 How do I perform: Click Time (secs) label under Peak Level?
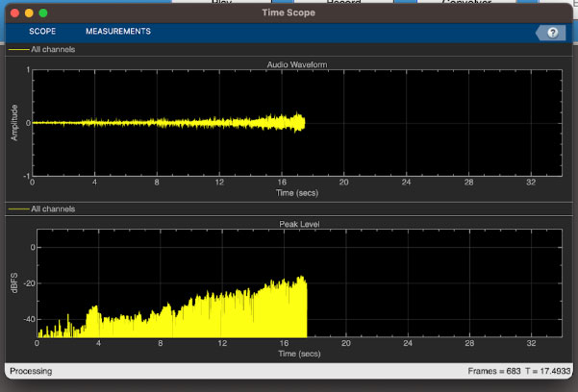tap(299, 353)
